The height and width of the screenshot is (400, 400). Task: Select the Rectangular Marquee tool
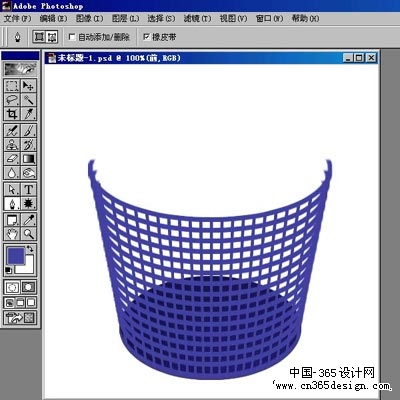pos(12,86)
